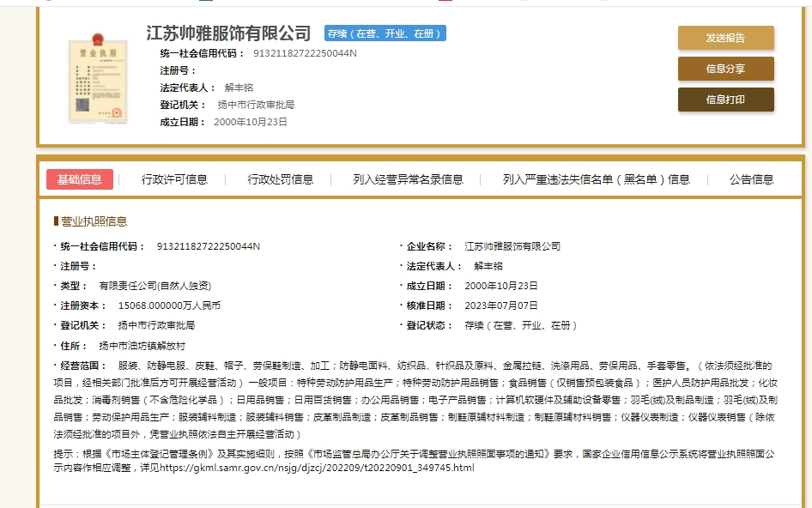Viewport: 812px width, 508px height.
Task: Click credit code 91321182722250044N in header
Action: click(x=305, y=53)
